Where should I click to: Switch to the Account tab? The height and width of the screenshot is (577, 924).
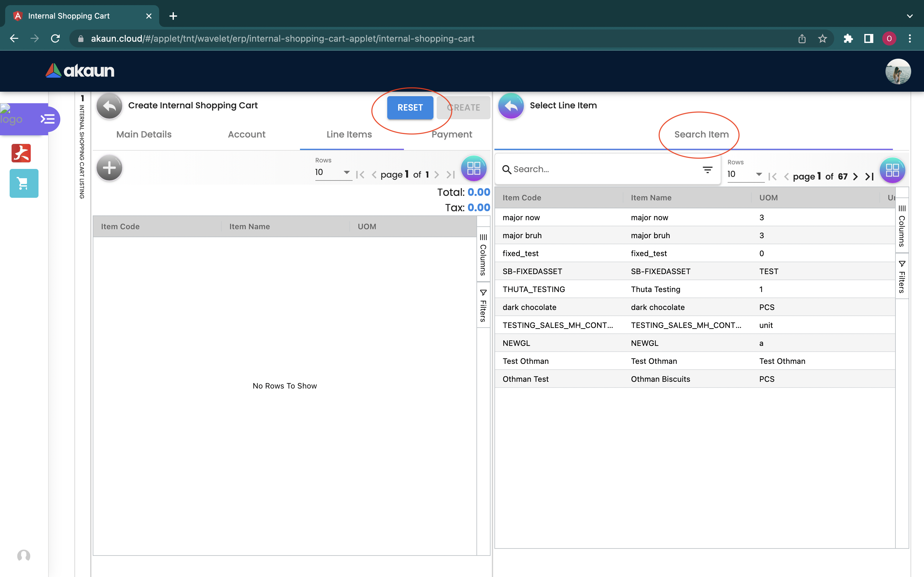(x=246, y=134)
